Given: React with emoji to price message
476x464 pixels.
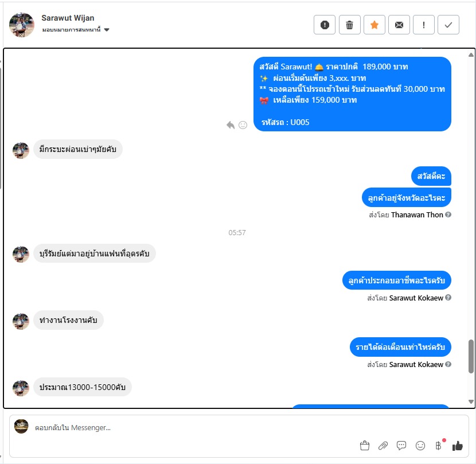Looking at the screenshot, I should point(243,125).
